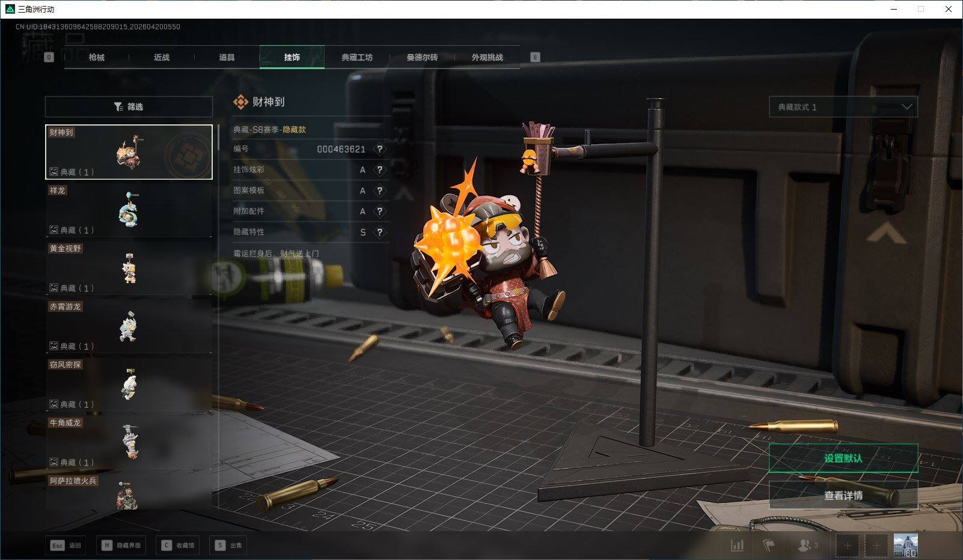Choose the 牛角威龙 charm card

pyautogui.click(x=129, y=442)
